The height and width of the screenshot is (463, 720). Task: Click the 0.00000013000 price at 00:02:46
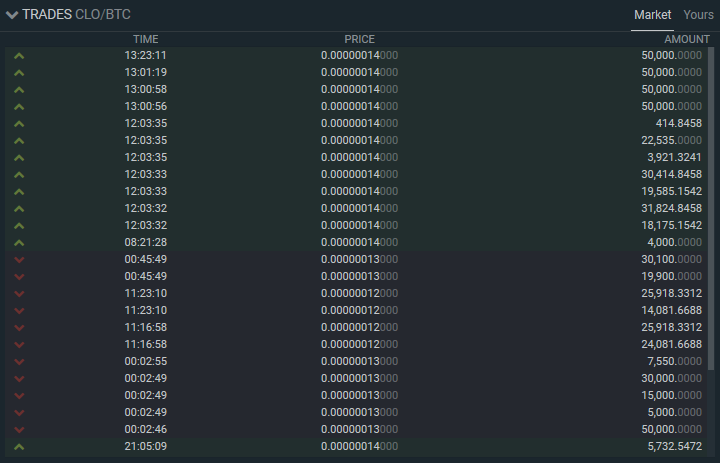(360, 429)
